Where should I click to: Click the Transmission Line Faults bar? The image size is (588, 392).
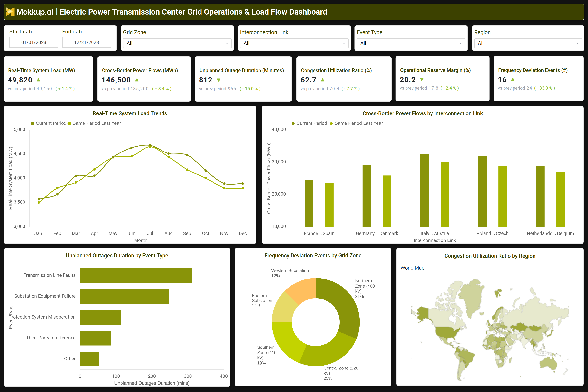[x=136, y=276]
